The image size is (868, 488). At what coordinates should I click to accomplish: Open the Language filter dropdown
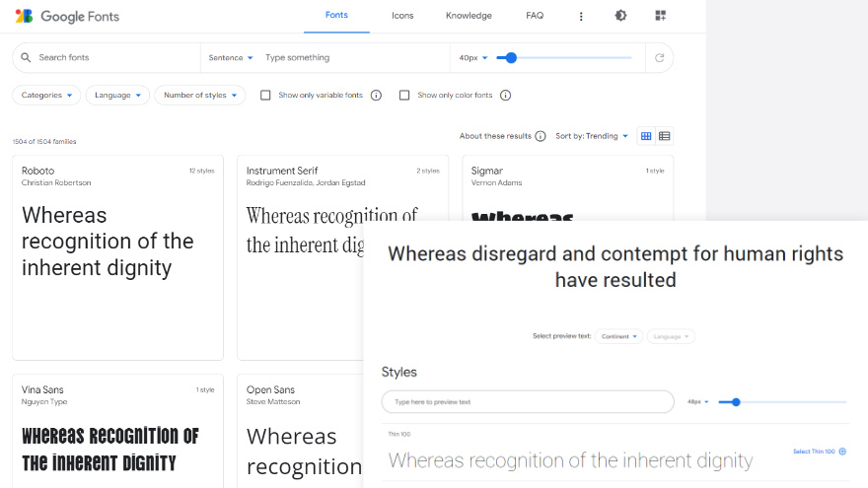(117, 96)
